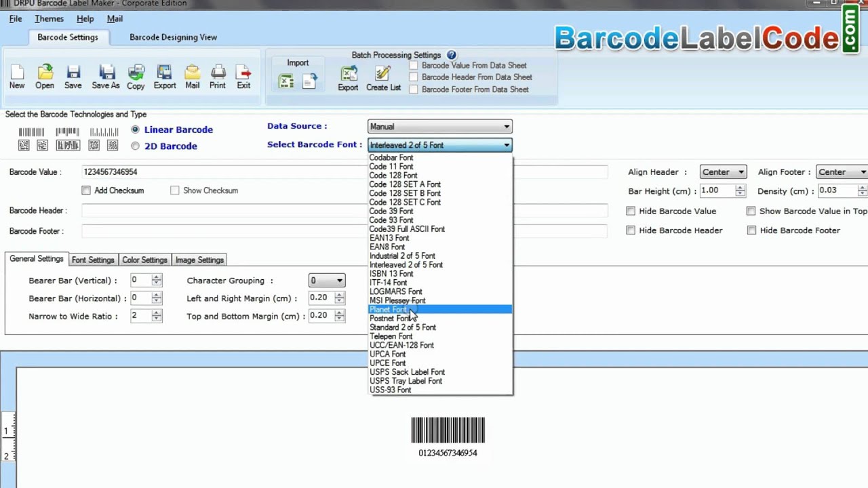Click the Import Excel sheet icon

click(286, 82)
